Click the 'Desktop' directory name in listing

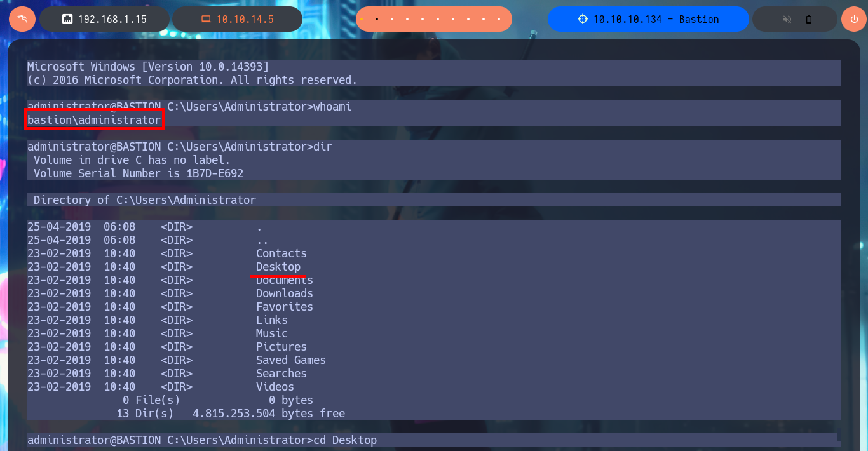(x=278, y=267)
